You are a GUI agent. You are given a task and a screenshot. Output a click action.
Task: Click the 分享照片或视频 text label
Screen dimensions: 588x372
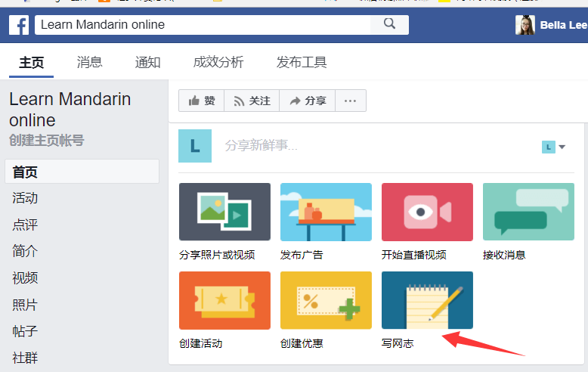(217, 255)
